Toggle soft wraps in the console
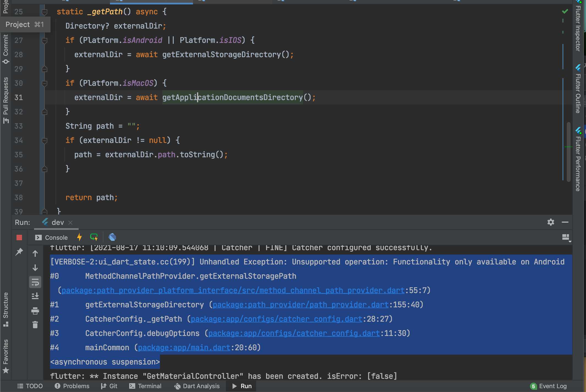Viewport: 586px width, 392px height. (35, 282)
